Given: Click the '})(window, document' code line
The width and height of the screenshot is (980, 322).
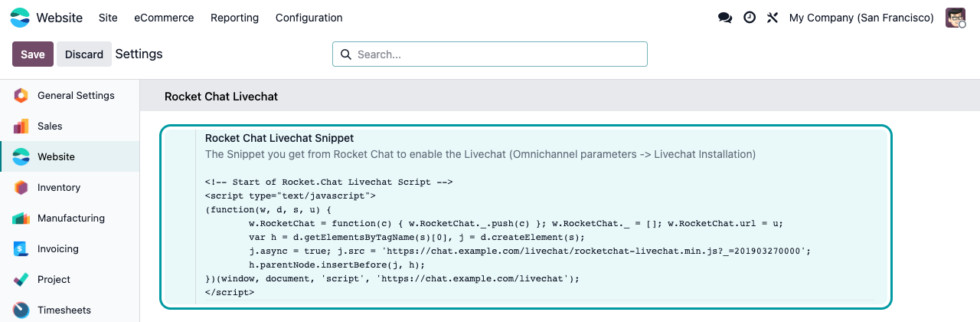Looking at the screenshot, I should 392,278.
